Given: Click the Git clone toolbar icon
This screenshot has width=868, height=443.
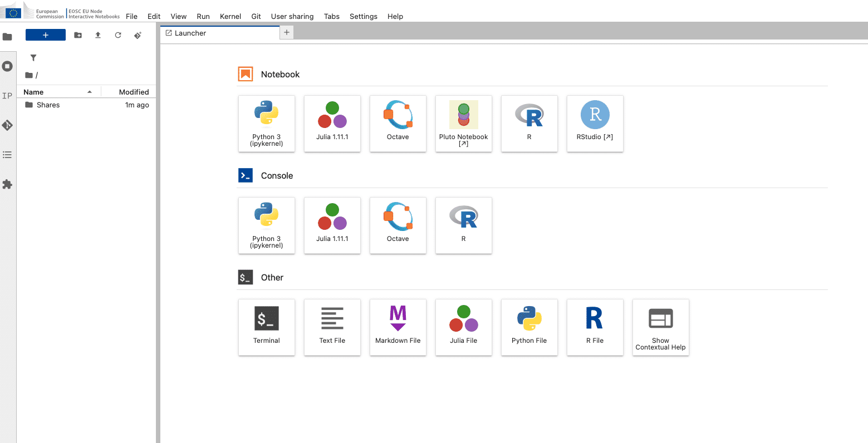Looking at the screenshot, I should tap(138, 35).
